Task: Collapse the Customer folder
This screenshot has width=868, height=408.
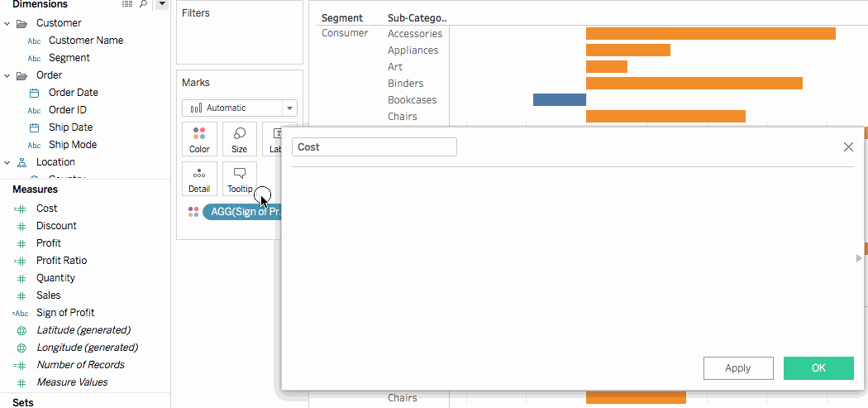Action: (7, 23)
